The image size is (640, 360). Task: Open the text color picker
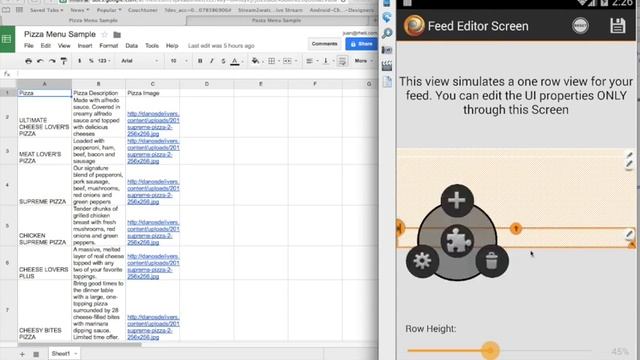pos(235,61)
